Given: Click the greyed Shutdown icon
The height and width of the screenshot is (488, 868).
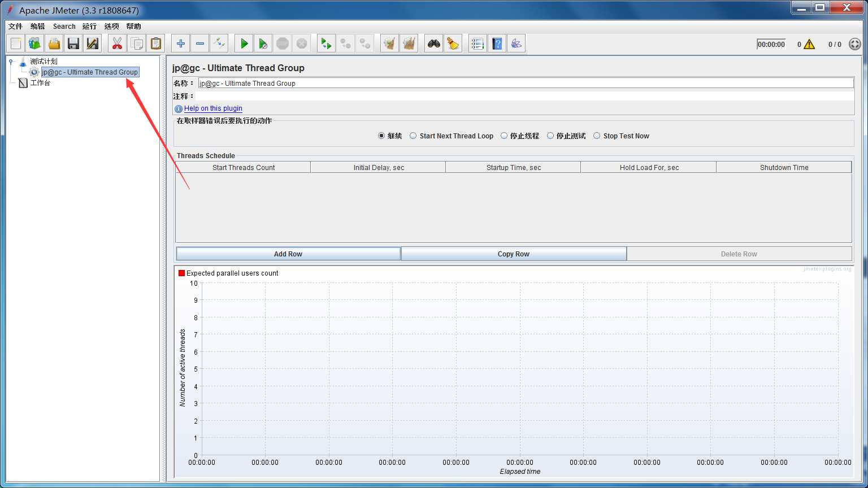Looking at the screenshot, I should [x=302, y=43].
